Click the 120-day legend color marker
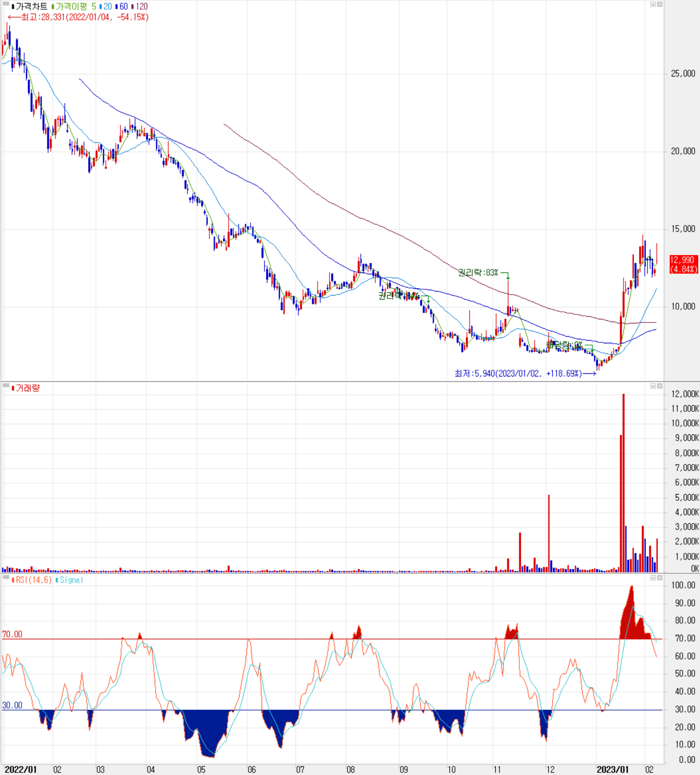The height and width of the screenshot is (775, 700). (x=132, y=7)
